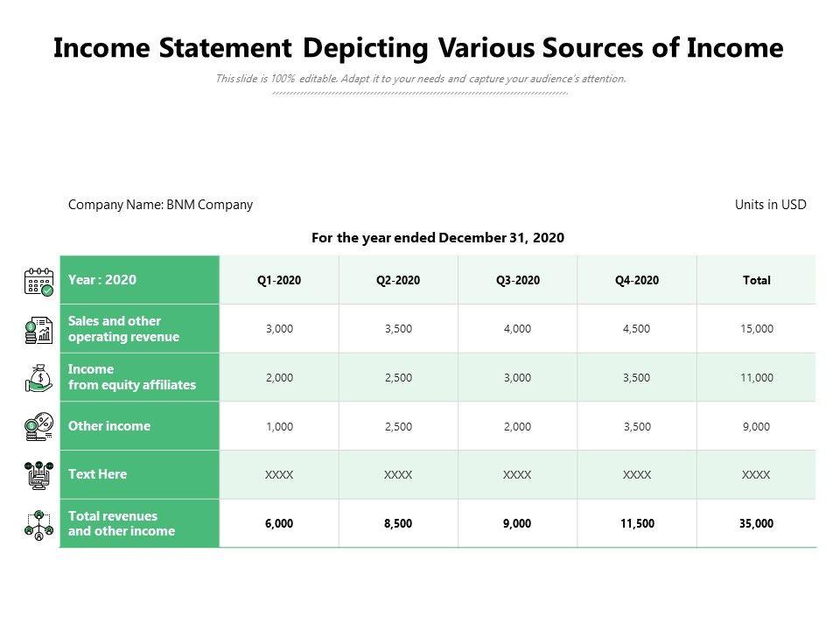The height and width of the screenshot is (630, 840).
Task: Select the Q2-2020 column header
Action: coord(398,281)
